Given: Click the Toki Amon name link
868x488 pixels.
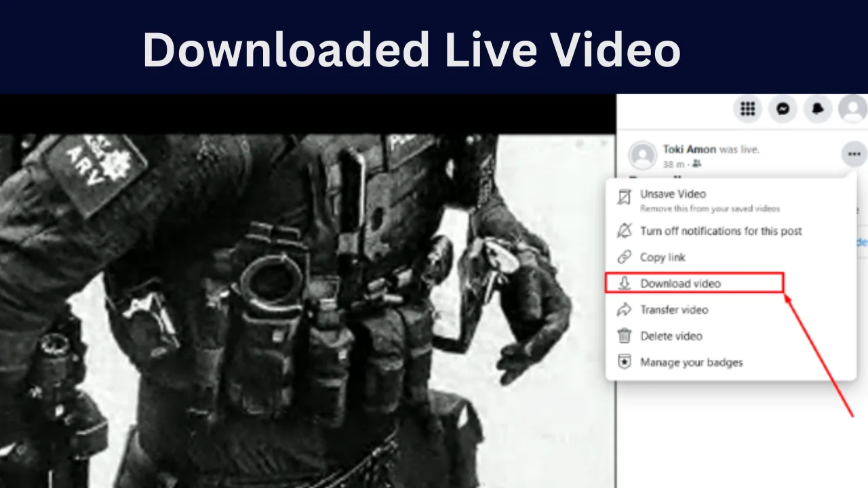Looking at the screenshot, I should click(689, 149).
